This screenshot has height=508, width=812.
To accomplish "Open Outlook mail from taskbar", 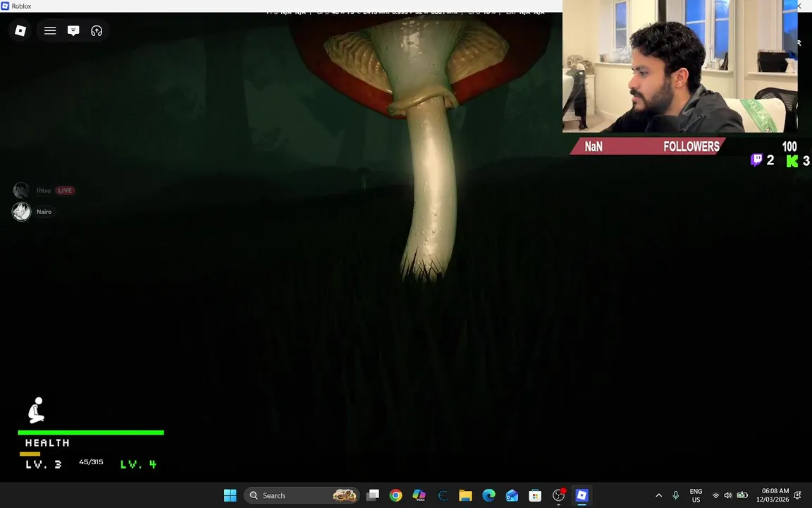I will 512,495.
